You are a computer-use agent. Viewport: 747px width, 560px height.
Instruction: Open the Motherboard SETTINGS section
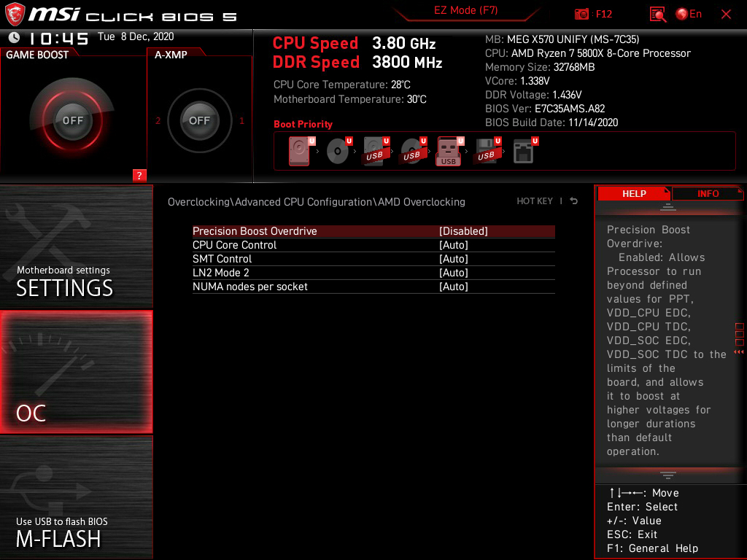point(76,246)
